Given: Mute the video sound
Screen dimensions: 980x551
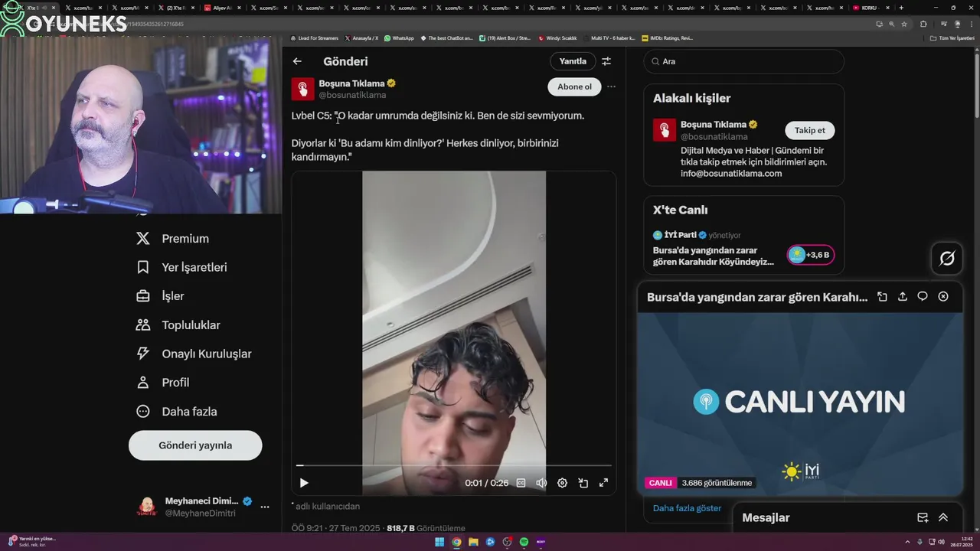Looking at the screenshot, I should pos(541,483).
